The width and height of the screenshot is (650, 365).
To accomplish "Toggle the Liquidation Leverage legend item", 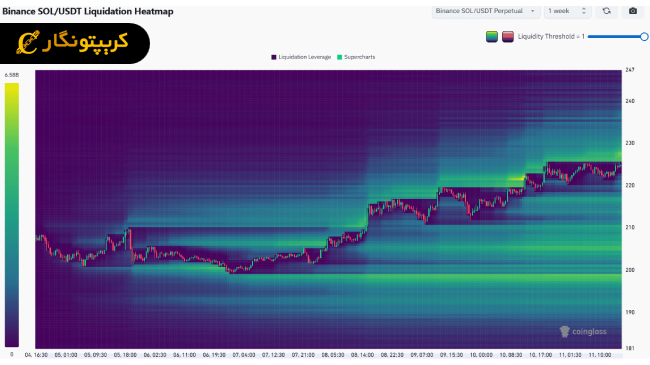I will coord(301,57).
